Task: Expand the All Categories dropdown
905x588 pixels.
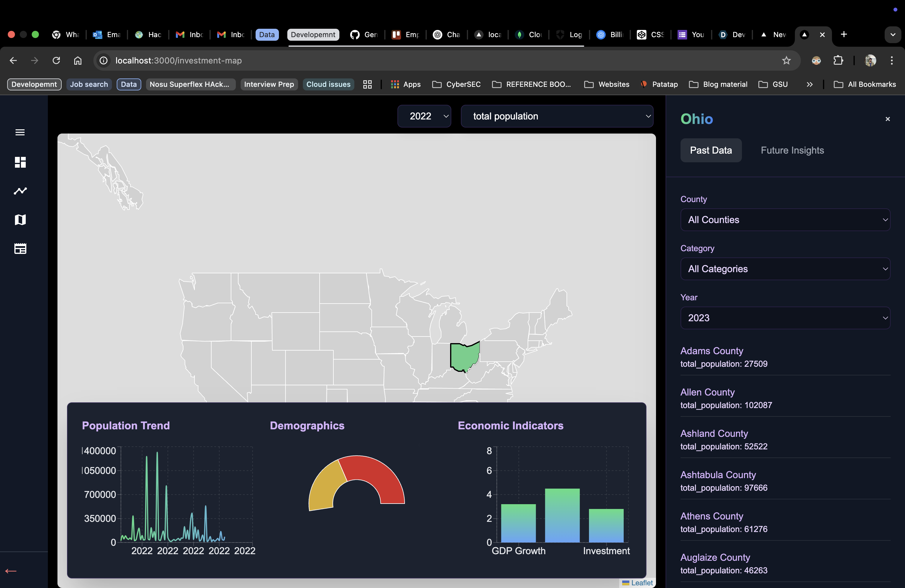Action: pyautogui.click(x=785, y=269)
